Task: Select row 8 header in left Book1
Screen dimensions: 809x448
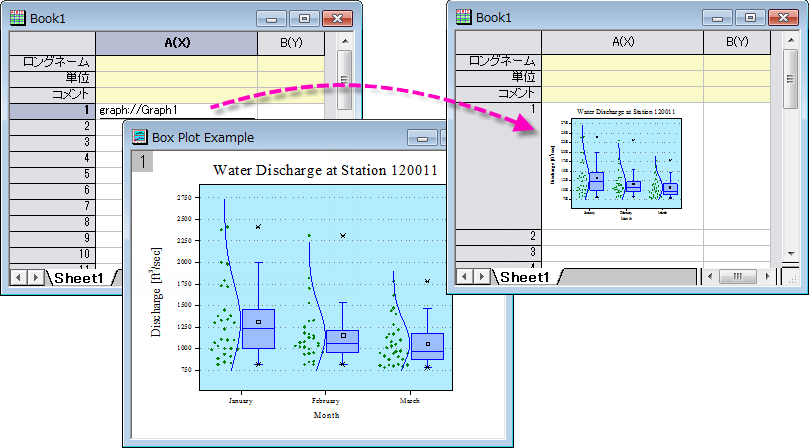Action: pos(53,223)
